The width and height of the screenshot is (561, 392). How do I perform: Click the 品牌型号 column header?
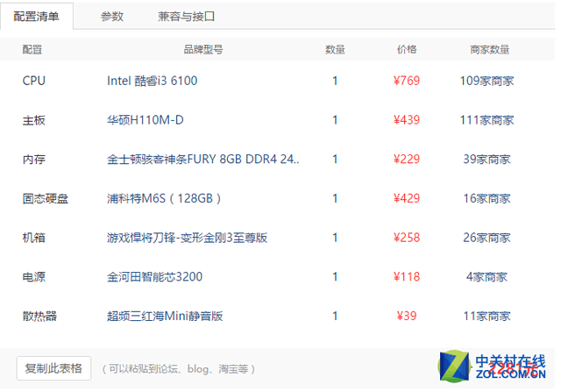pos(203,49)
